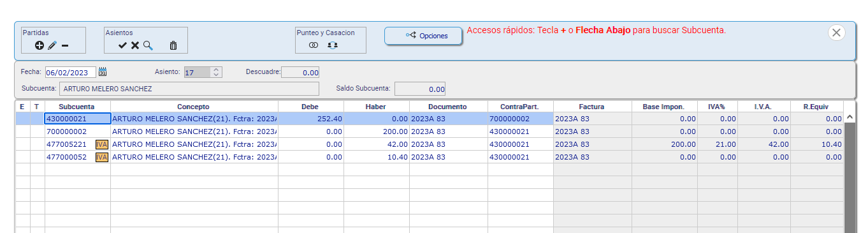868x233 pixels.
Task: Click the R.Equiv value 10.40
Action: click(816, 144)
